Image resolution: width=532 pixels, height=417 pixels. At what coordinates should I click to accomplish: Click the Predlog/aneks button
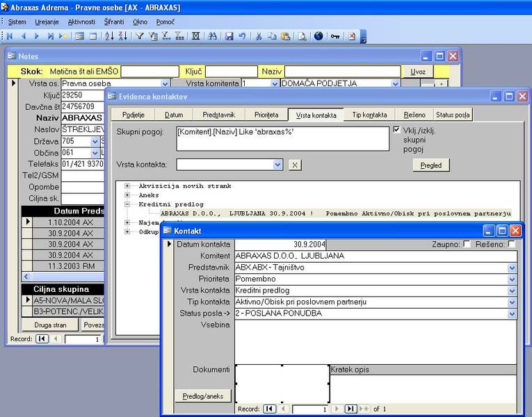(203, 396)
